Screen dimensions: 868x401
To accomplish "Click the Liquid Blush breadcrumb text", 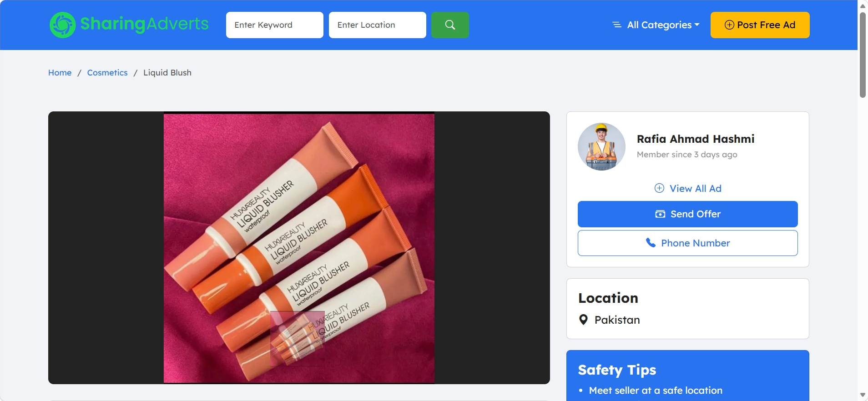I will (167, 73).
